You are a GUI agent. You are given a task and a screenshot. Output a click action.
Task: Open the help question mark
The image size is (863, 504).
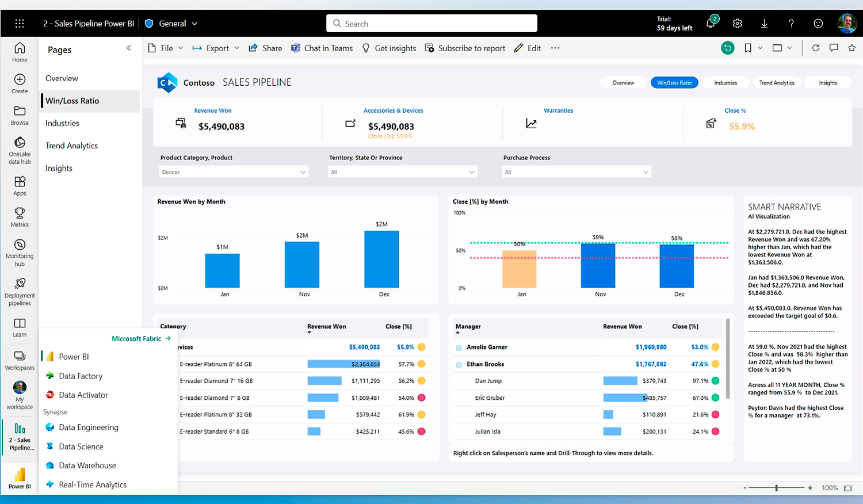point(791,24)
